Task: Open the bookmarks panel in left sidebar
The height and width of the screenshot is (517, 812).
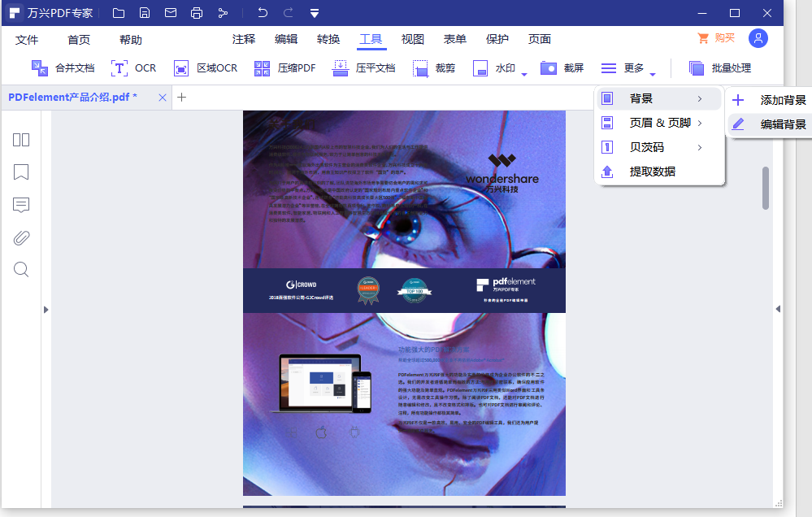Action: coord(21,172)
